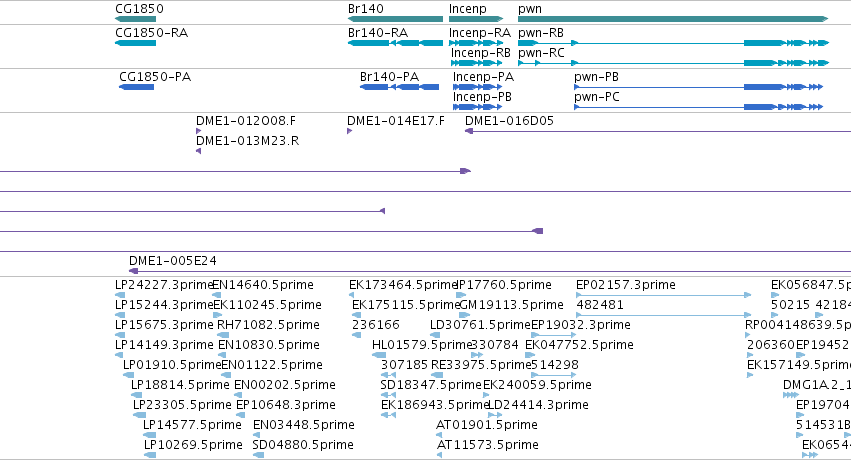Click the EP19032.3prime label
851x460 pixels.
pyautogui.click(x=581, y=325)
